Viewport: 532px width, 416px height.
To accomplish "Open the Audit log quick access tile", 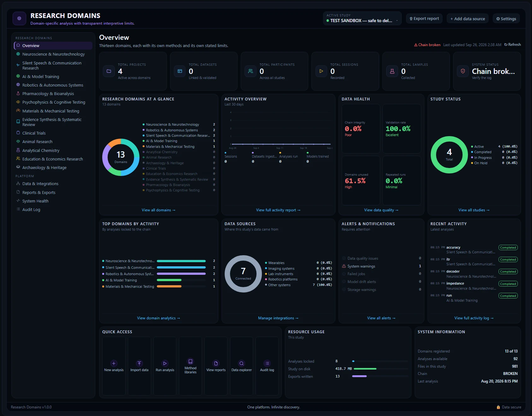I will tap(267, 366).
